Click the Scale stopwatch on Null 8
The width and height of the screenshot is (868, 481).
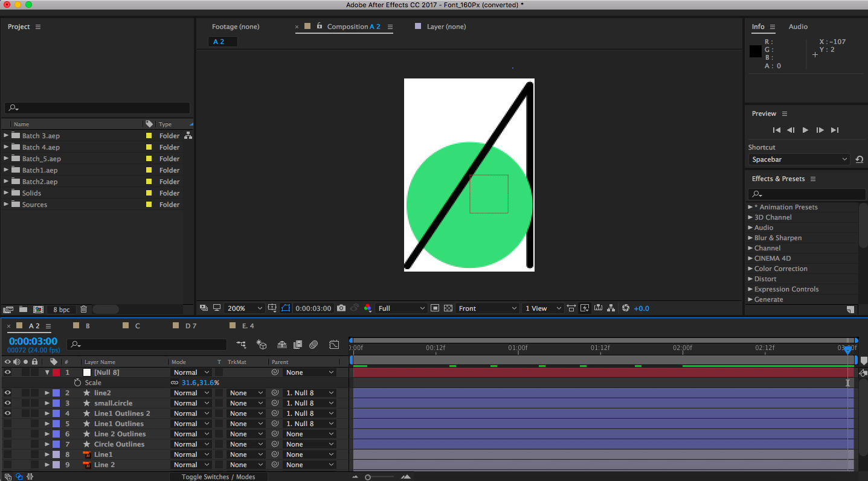click(x=77, y=383)
